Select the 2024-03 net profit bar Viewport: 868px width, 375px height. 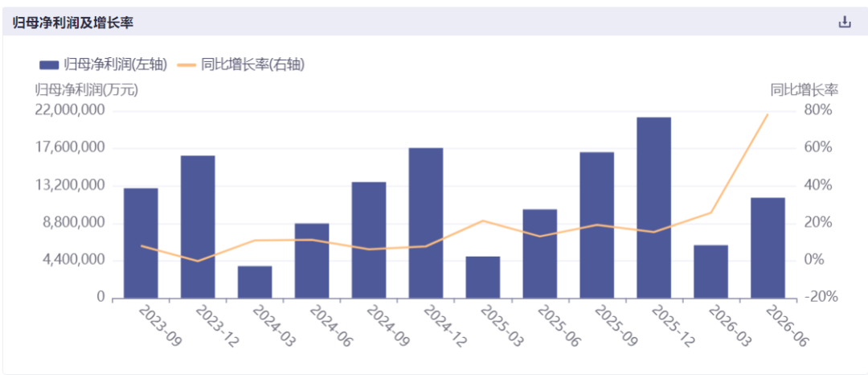(255, 282)
